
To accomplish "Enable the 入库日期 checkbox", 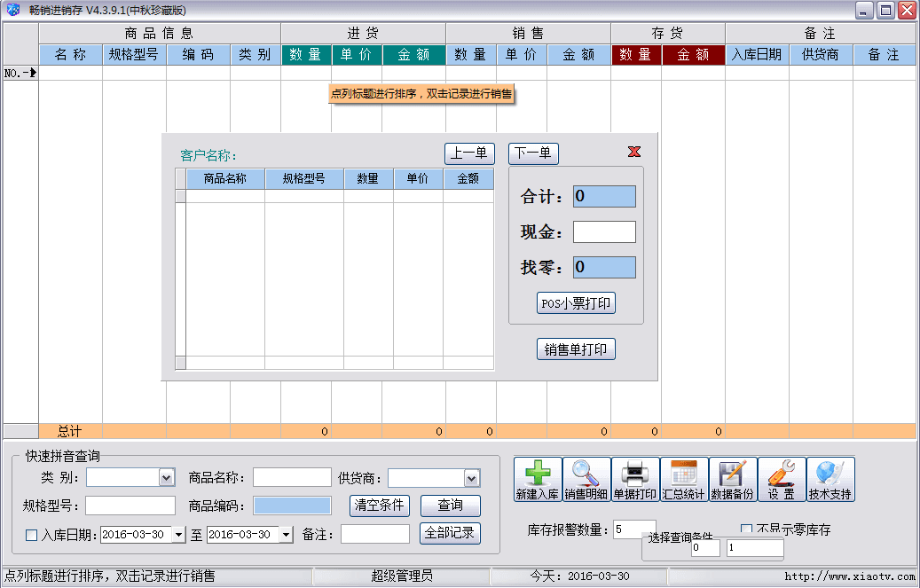I will point(32,535).
